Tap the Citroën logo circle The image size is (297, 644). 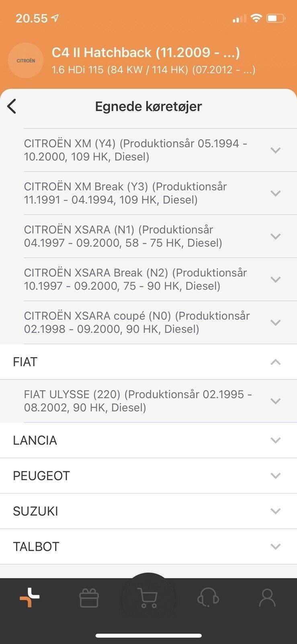(x=26, y=61)
